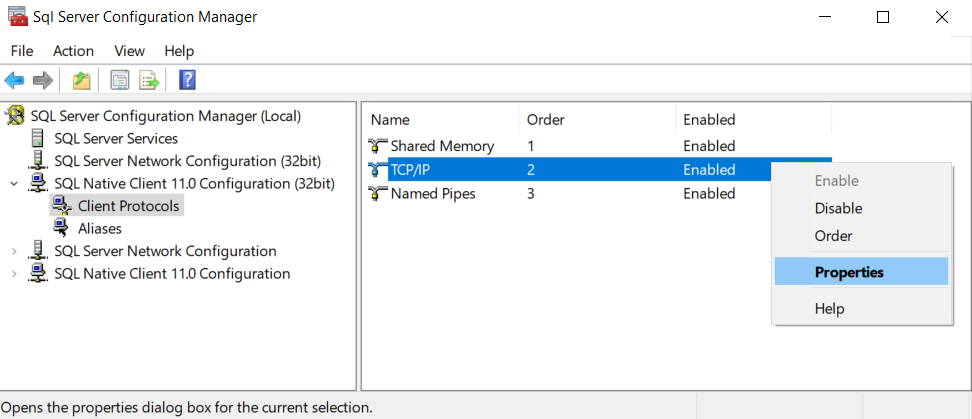The width and height of the screenshot is (972, 419).
Task: Select SQL Server Network Configuration tree item
Action: point(165,251)
